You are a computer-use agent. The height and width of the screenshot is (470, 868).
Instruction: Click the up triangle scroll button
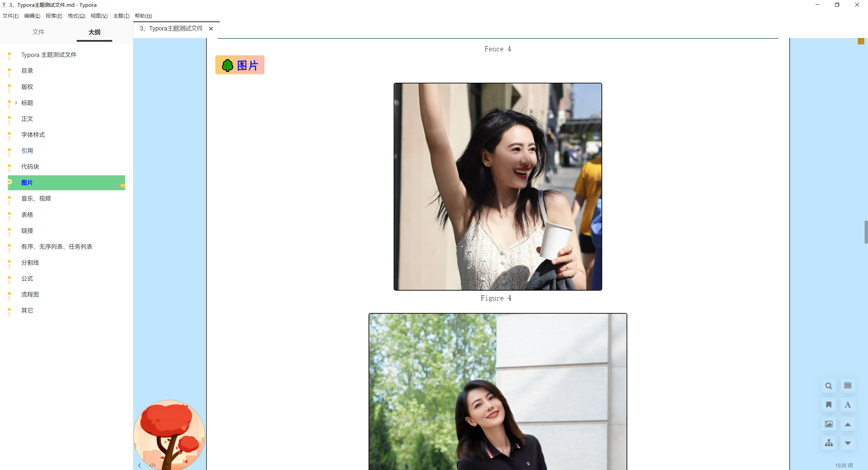pos(848,424)
